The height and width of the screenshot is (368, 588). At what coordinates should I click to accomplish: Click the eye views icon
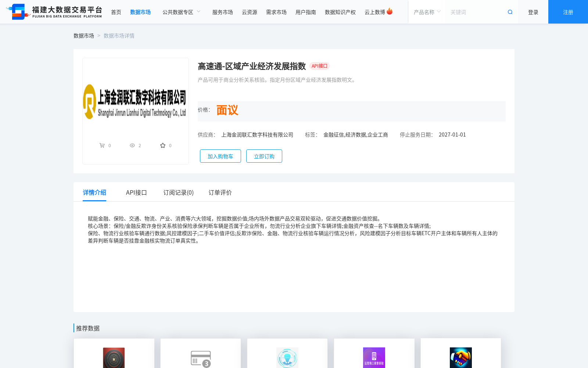tap(132, 145)
